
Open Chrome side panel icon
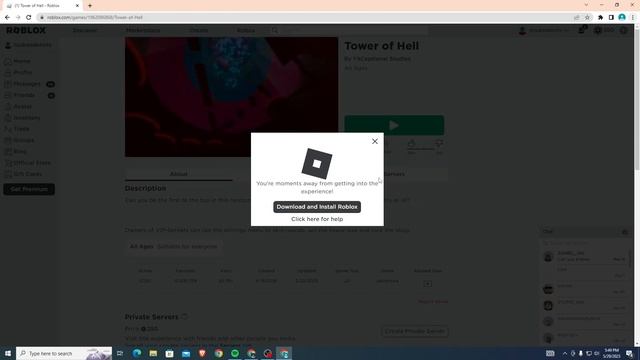[x=611, y=18]
